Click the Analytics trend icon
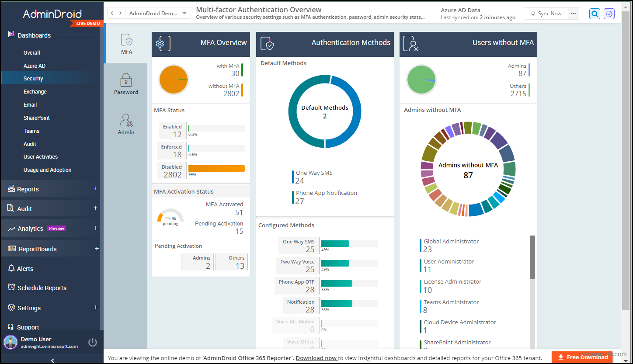 click(11, 229)
